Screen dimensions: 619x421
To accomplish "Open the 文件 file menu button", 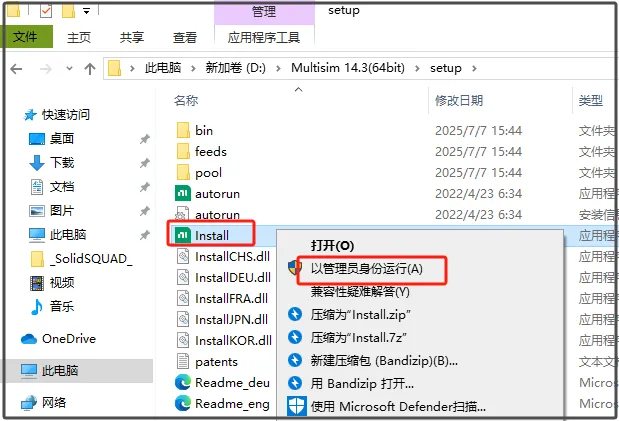I will click(x=27, y=37).
